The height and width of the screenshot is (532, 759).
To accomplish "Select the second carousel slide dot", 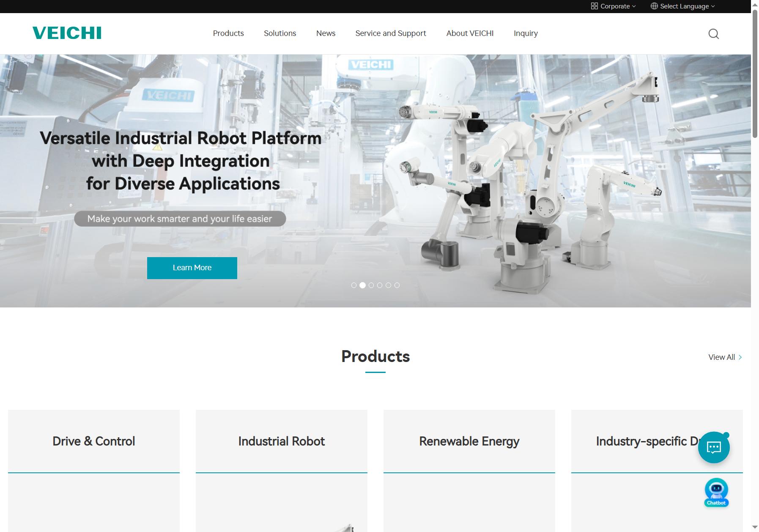I will tap(362, 285).
